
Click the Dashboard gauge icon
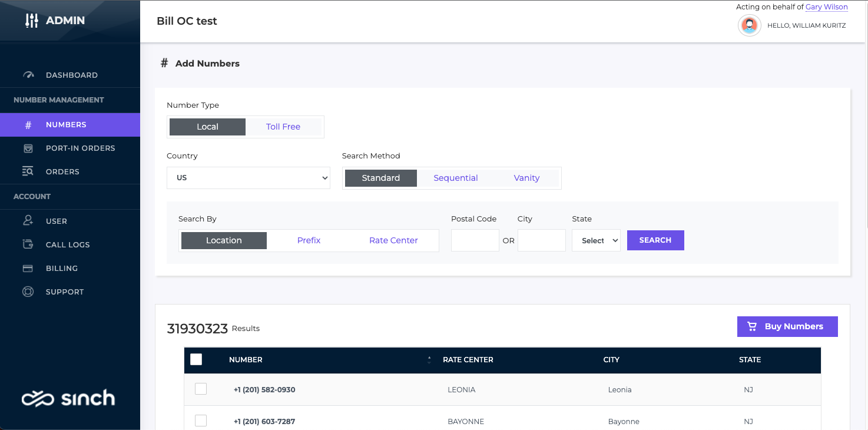click(x=28, y=75)
